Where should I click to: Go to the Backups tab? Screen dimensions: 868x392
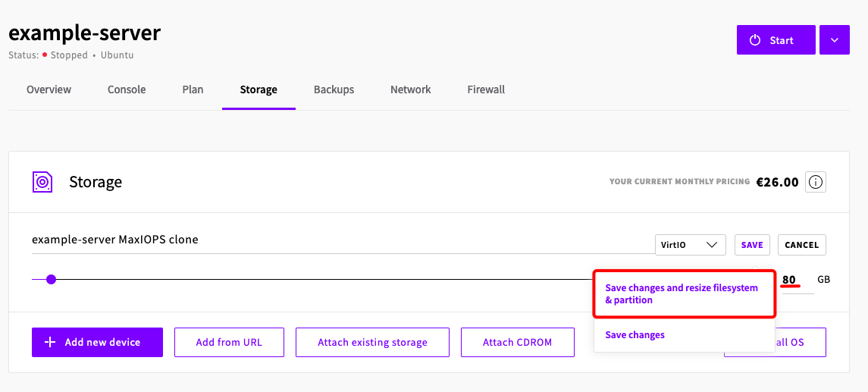tap(334, 89)
